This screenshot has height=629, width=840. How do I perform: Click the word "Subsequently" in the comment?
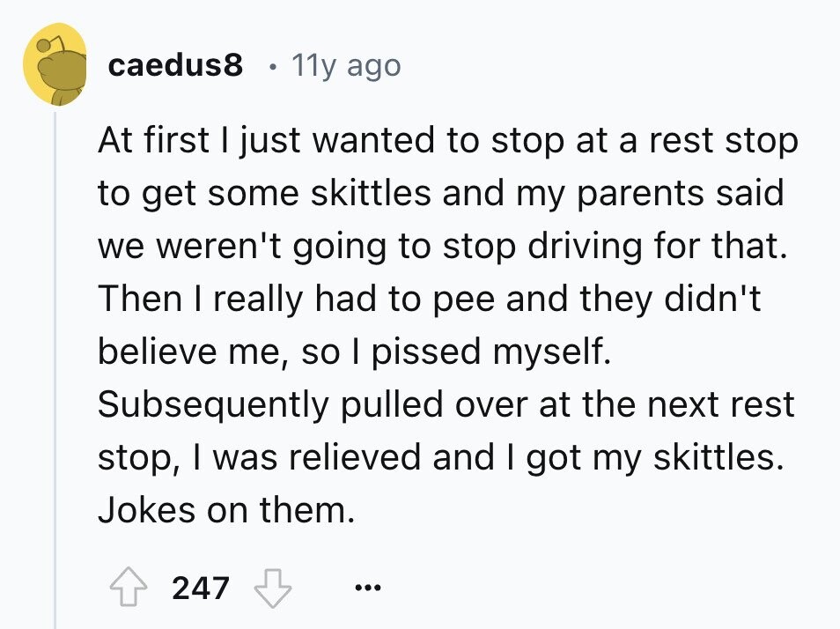[213, 405]
